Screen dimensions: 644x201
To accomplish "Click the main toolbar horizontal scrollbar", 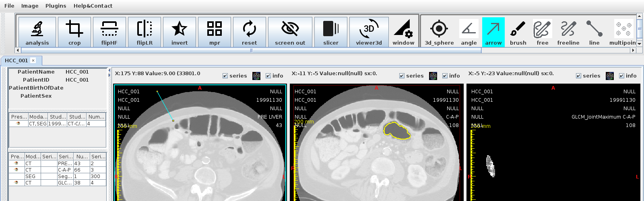I will (251, 51).
